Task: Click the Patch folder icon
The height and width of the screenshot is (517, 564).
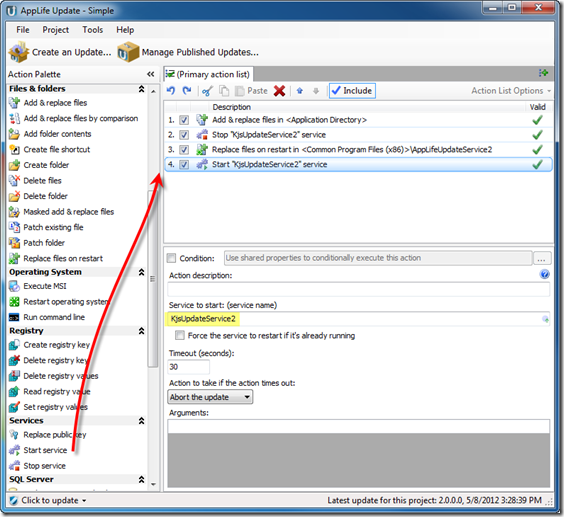Action: [14, 243]
